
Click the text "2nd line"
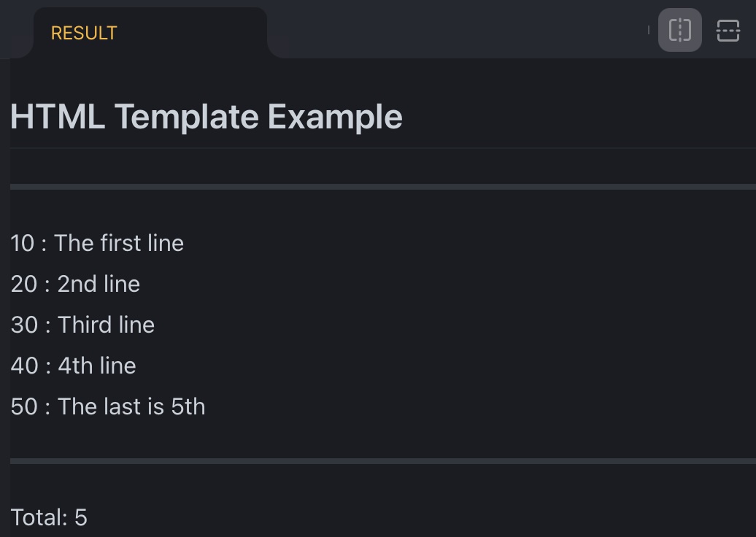[x=99, y=284]
